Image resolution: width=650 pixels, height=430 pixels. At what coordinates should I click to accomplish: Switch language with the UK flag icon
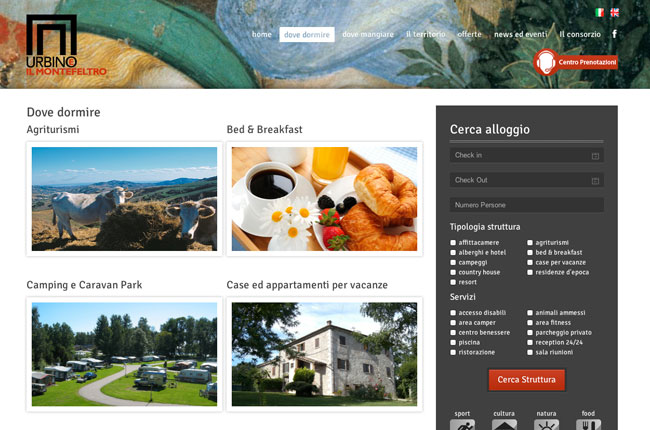pyautogui.click(x=614, y=12)
